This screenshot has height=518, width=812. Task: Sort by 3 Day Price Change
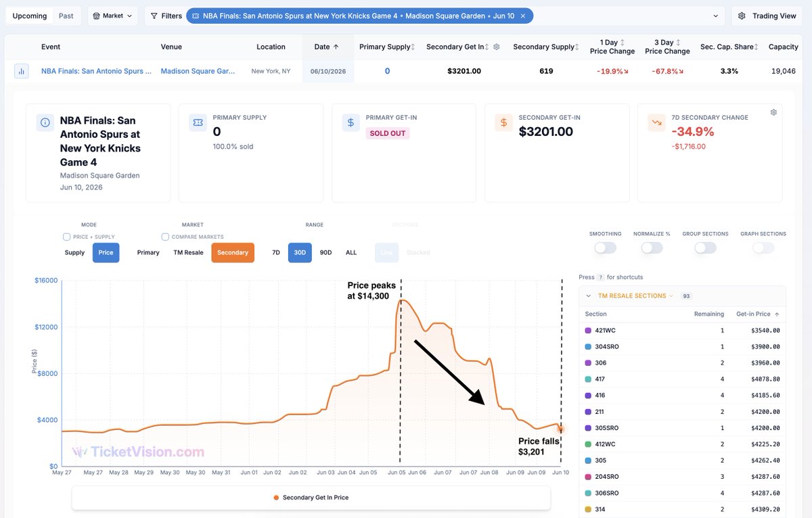pyautogui.click(x=679, y=43)
